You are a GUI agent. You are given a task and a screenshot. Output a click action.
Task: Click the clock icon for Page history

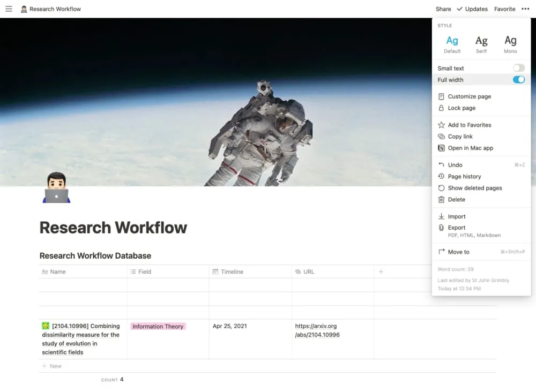[441, 176]
